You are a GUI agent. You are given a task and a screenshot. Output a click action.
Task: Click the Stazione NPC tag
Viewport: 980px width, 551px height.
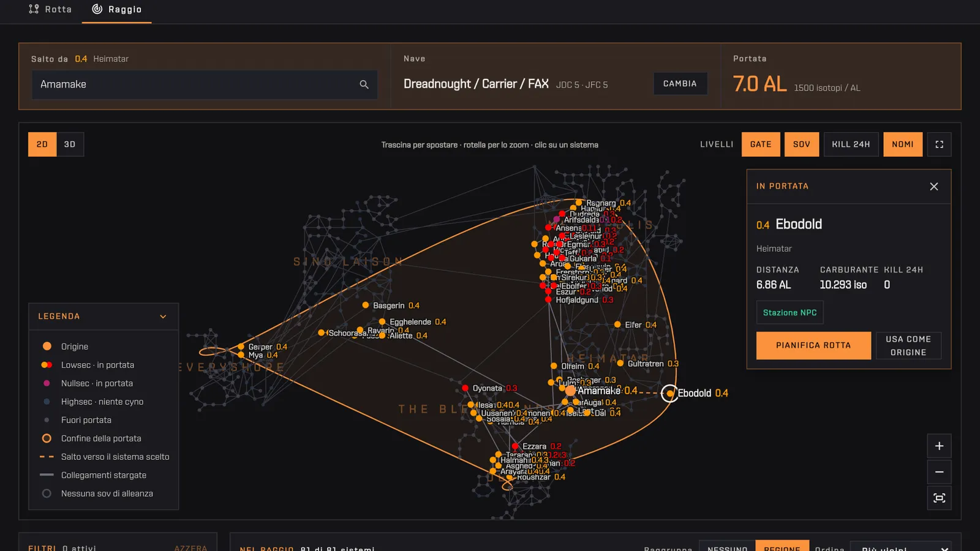(x=790, y=313)
